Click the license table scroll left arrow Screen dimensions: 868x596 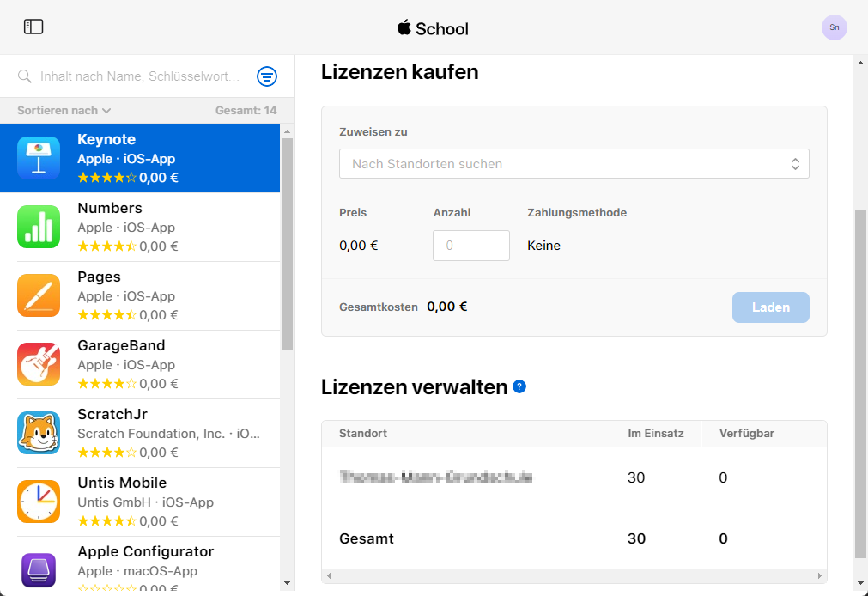(329, 576)
